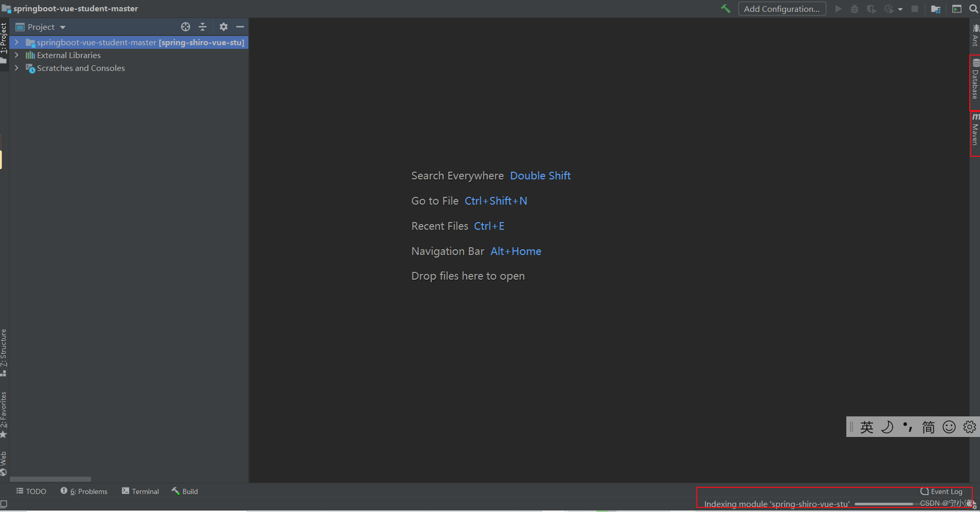The height and width of the screenshot is (512, 980).
Task: Click the Search Everywhere magnifier icon
Action: [x=973, y=9]
